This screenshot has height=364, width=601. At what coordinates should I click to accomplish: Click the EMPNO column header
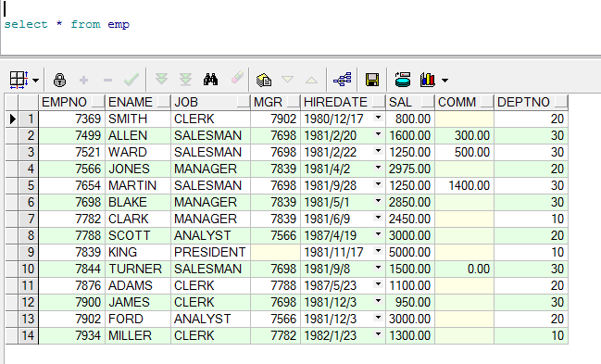coord(71,102)
